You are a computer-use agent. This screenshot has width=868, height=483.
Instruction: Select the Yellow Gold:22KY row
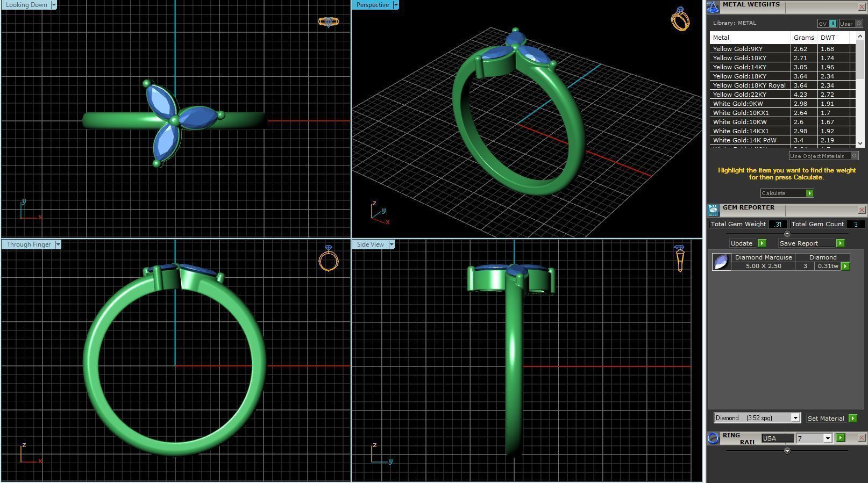[x=782, y=95]
